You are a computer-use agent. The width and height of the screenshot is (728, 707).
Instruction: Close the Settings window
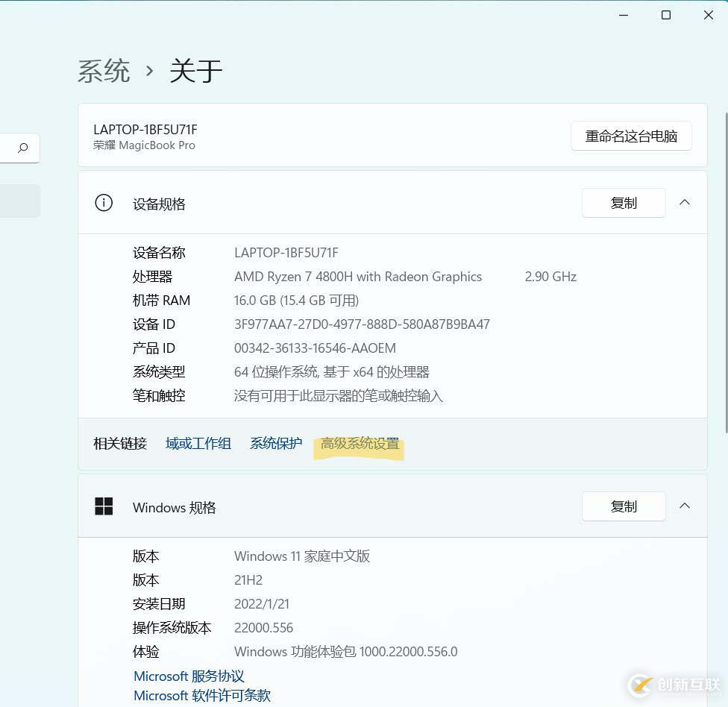(x=708, y=16)
